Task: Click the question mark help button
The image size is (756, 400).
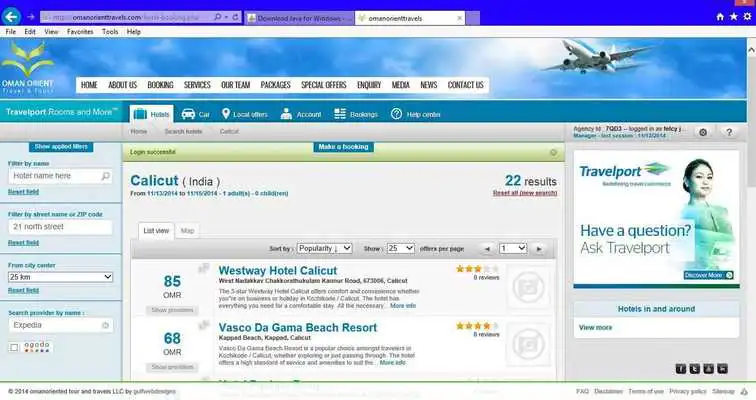Action: pos(729,132)
